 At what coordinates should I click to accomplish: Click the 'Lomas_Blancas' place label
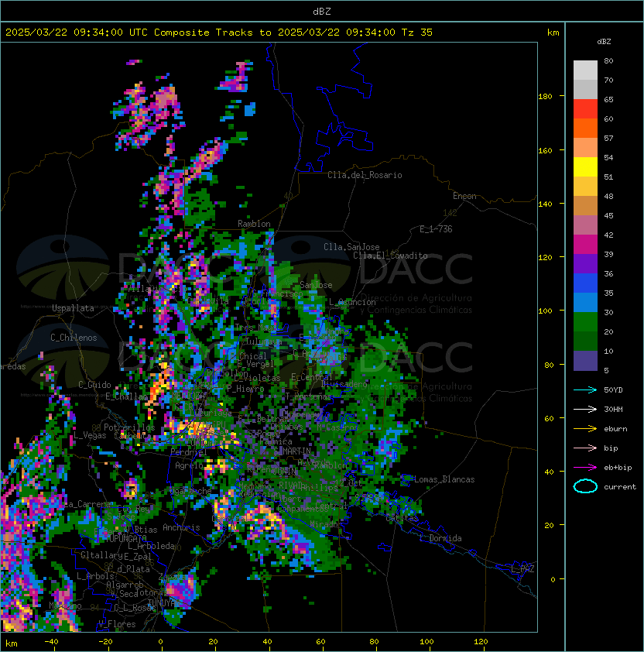444,479
